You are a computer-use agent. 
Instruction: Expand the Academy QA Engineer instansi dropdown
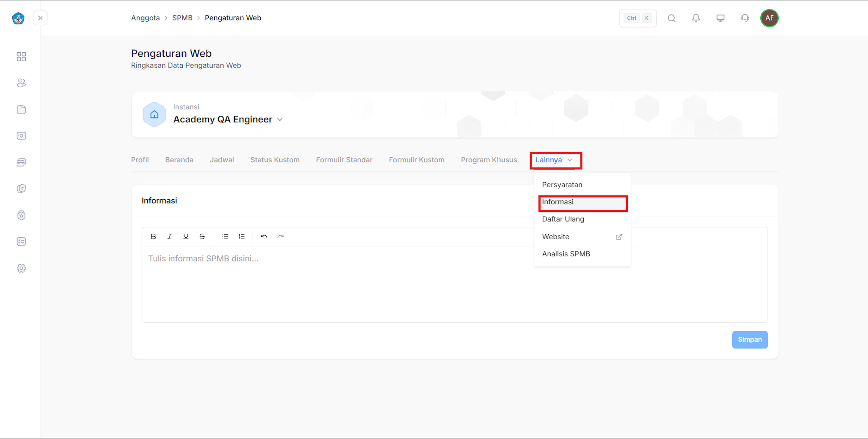point(280,119)
